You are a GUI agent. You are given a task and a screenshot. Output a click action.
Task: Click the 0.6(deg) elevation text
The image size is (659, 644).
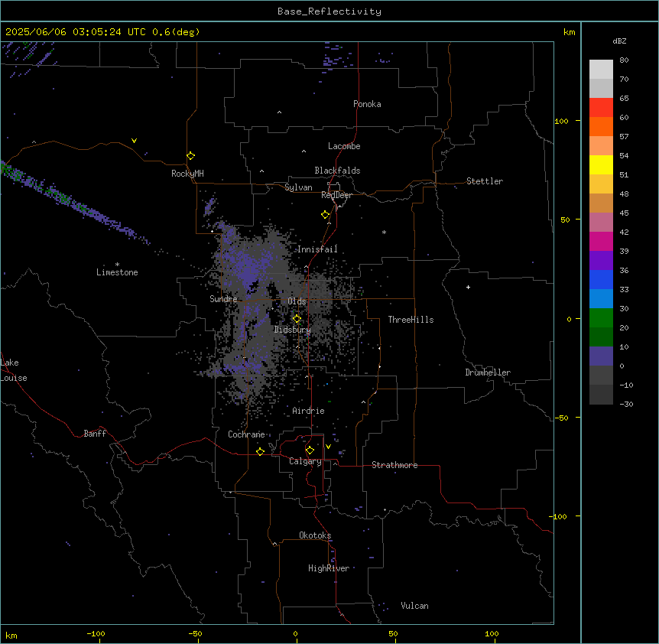point(176,32)
